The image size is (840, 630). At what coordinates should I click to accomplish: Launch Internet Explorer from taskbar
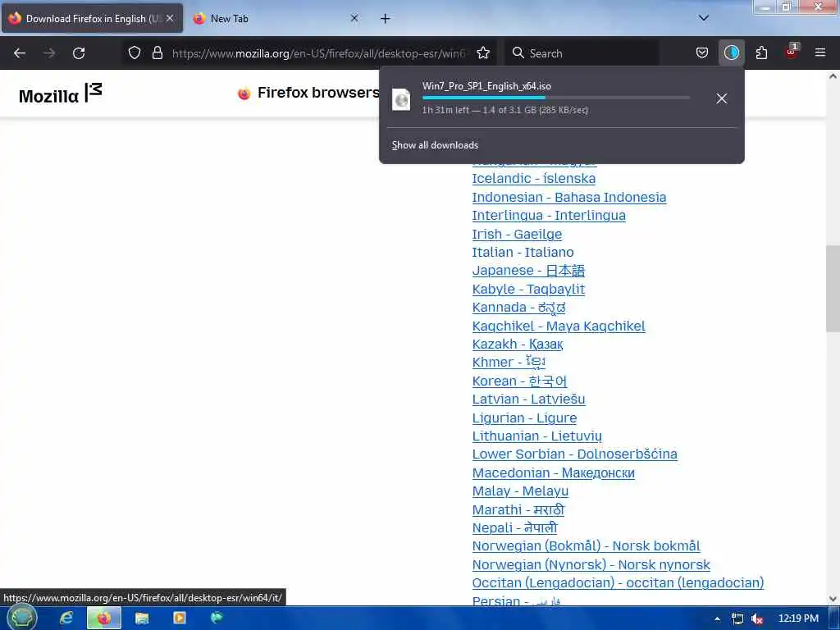[x=66, y=619]
